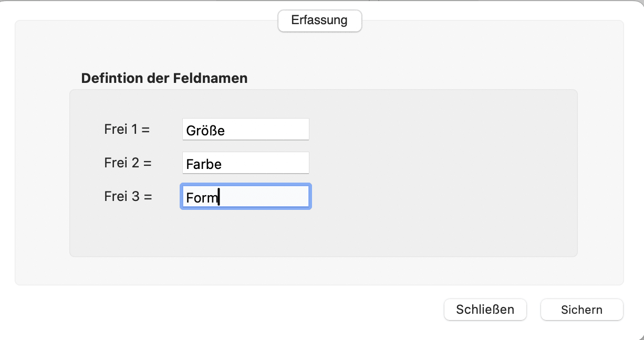Focus the Frei 2 input field
The height and width of the screenshot is (340, 644).
coord(245,163)
